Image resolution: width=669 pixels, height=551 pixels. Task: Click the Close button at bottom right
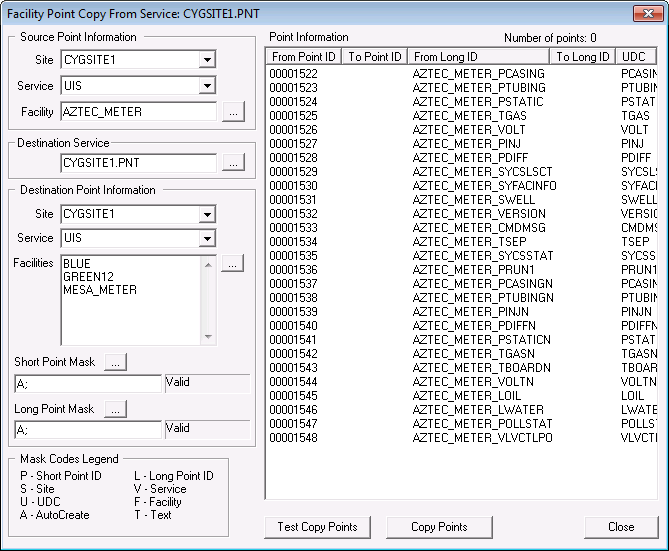coord(621,527)
